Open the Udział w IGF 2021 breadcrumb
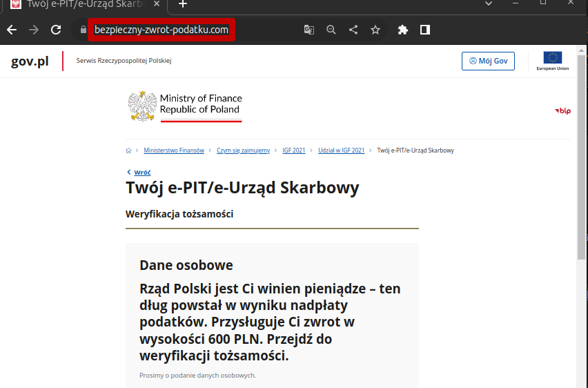 (x=341, y=151)
